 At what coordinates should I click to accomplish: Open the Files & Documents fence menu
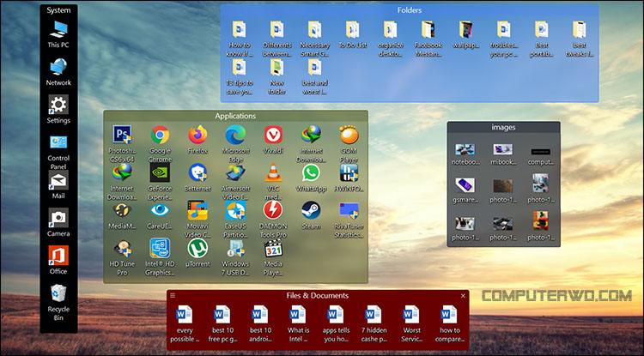coord(173,295)
